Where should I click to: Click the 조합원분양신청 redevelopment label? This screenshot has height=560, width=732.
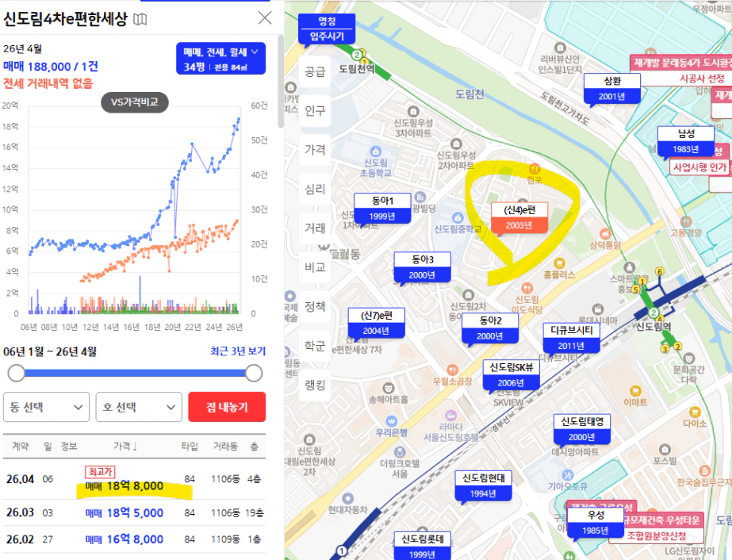pos(656,535)
